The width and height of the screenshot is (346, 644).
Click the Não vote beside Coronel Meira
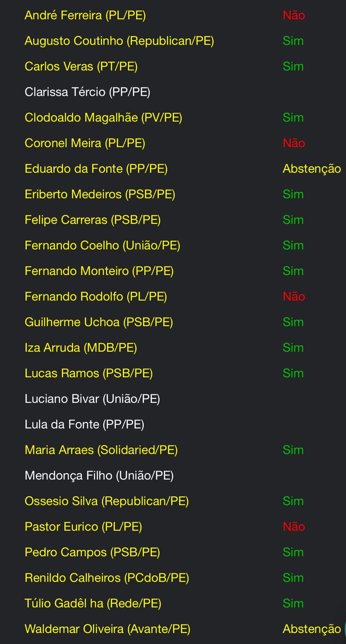pos(294,143)
